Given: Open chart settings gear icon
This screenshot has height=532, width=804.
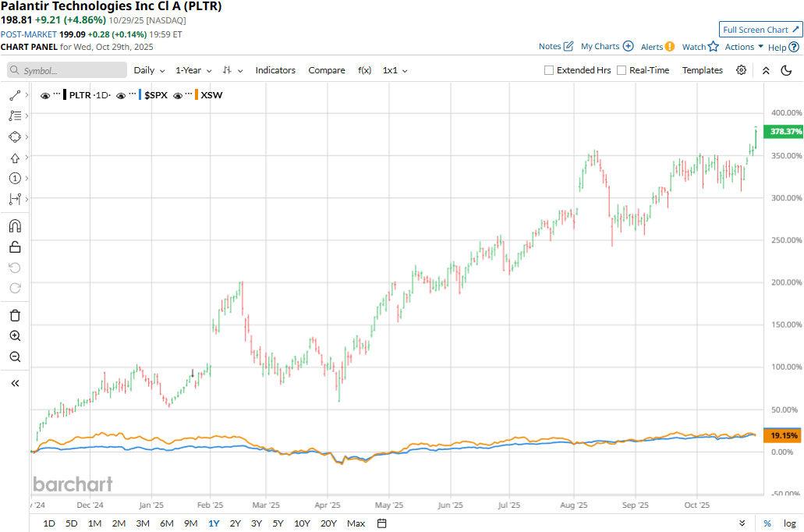Looking at the screenshot, I should point(742,70).
